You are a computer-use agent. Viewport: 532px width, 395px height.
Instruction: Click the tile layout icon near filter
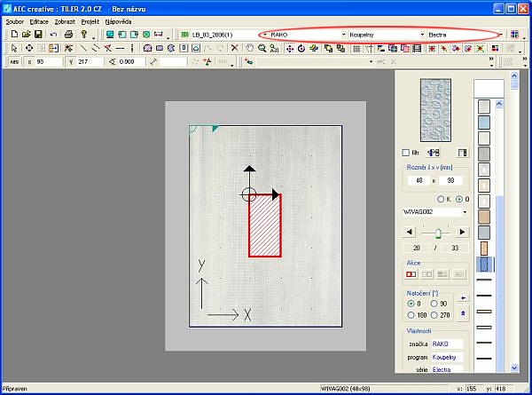tap(462, 153)
